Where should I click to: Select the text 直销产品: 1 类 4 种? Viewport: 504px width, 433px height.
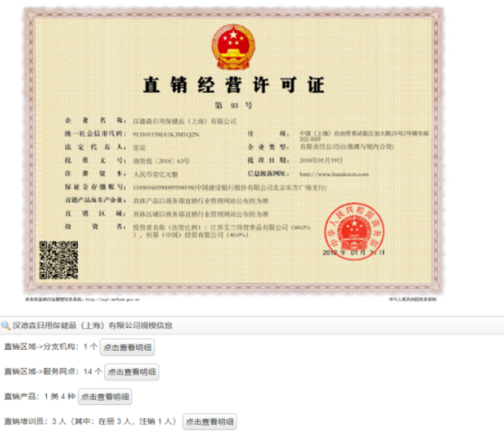point(40,396)
